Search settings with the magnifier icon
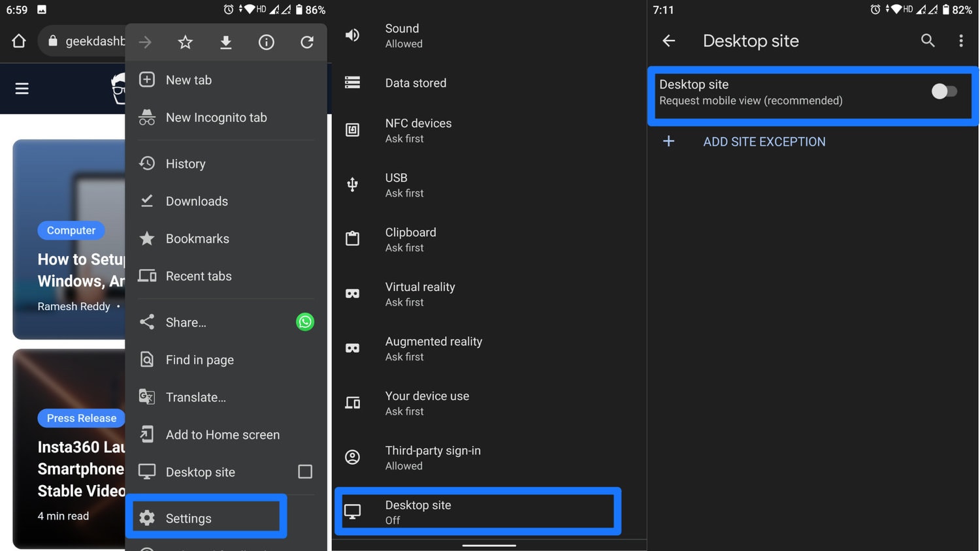This screenshot has width=980, height=551. [x=928, y=40]
